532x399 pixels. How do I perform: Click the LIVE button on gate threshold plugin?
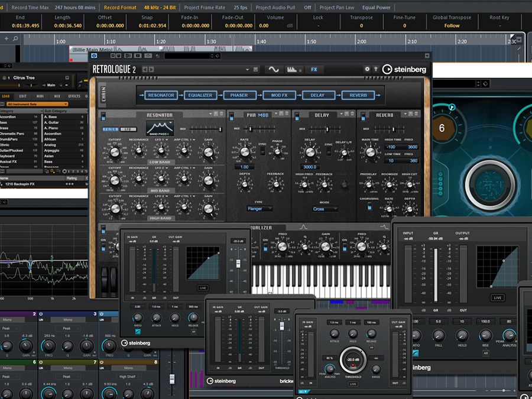[354, 384]
